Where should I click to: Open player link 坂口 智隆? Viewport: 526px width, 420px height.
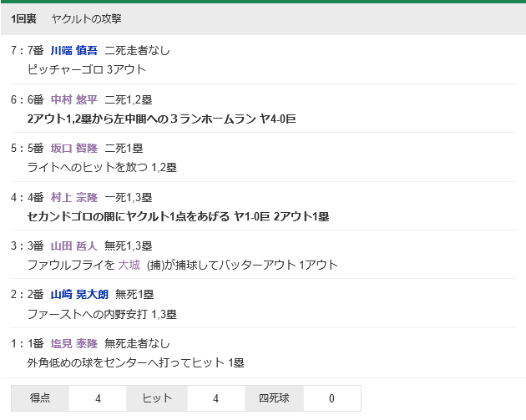[x=74, y=149]
